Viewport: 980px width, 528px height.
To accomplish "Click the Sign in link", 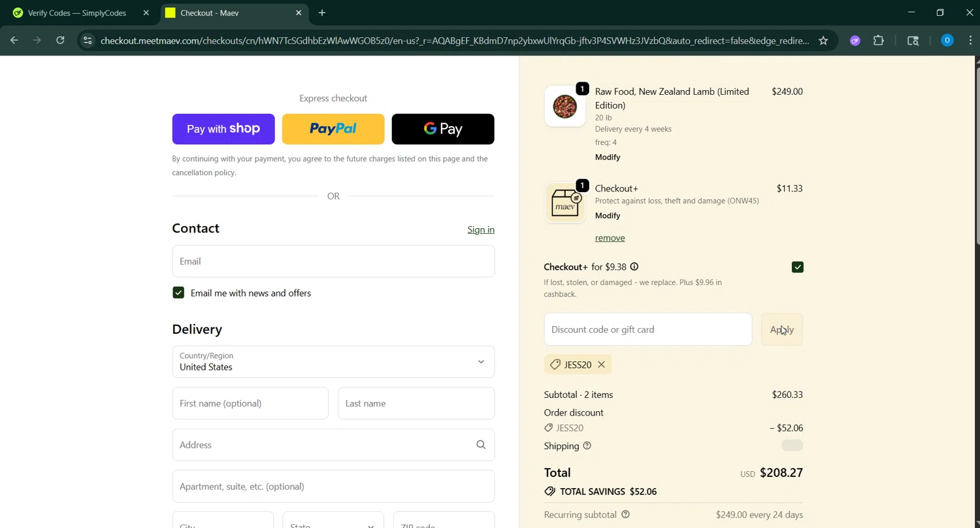I will [481, 229].
